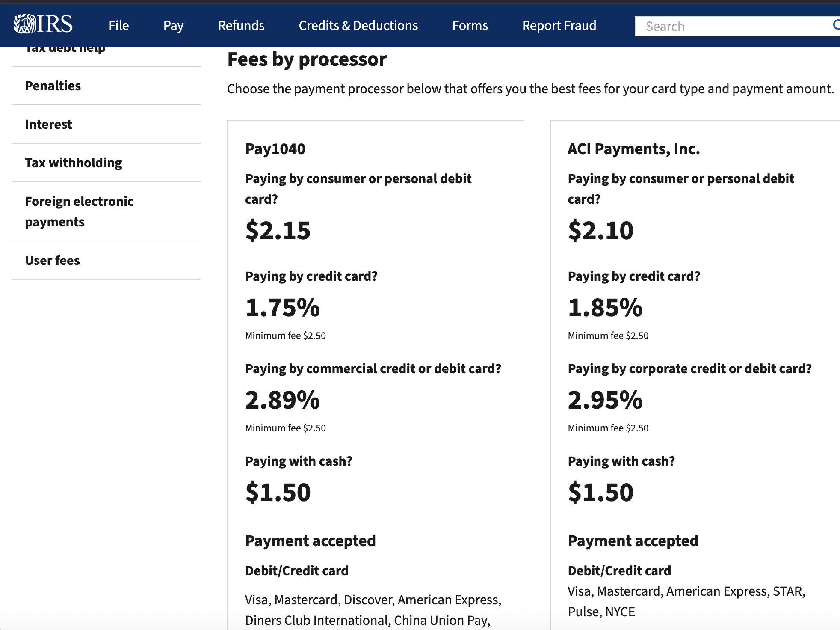Viewport: 840px width, 630px height.
Task: Open the Penalties sidebar link
Action: pos(53,86)
